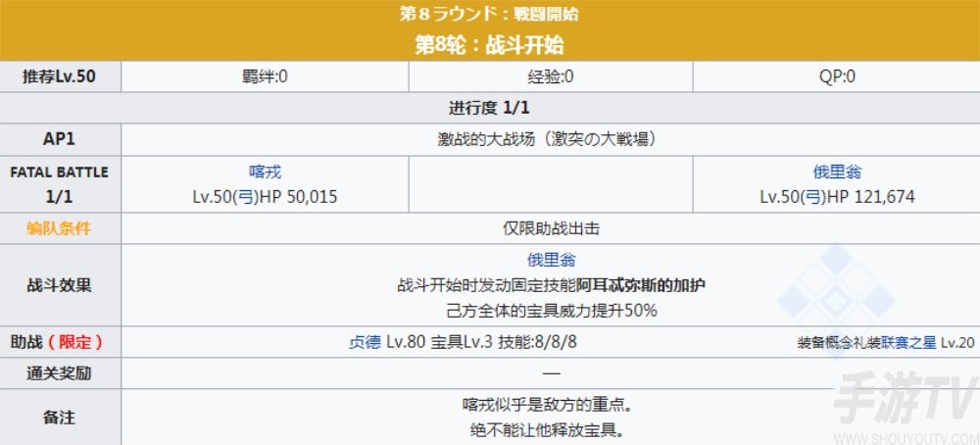Open the 贞德 support servant link

[365, 342]
